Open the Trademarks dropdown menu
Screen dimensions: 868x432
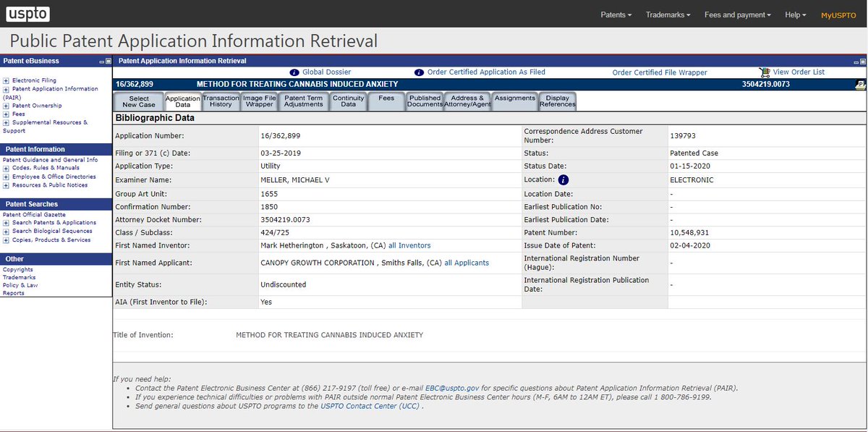tap(668, 14)
